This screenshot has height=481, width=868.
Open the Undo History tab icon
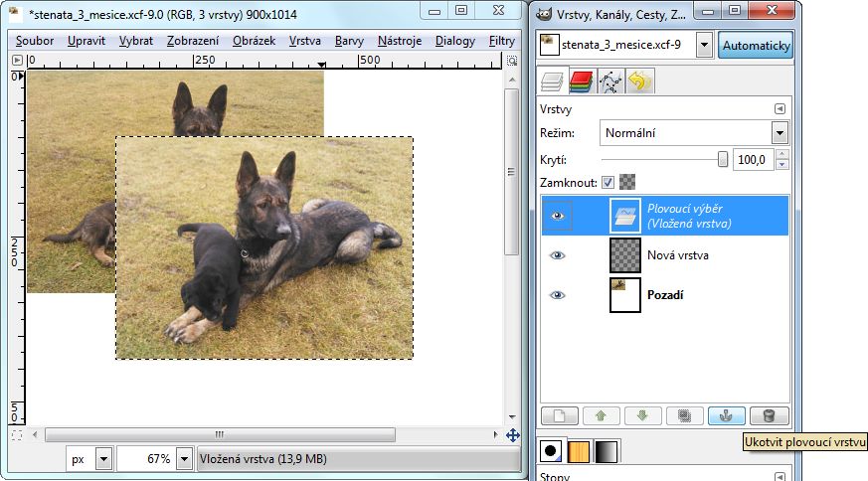[x=639, y=82]
